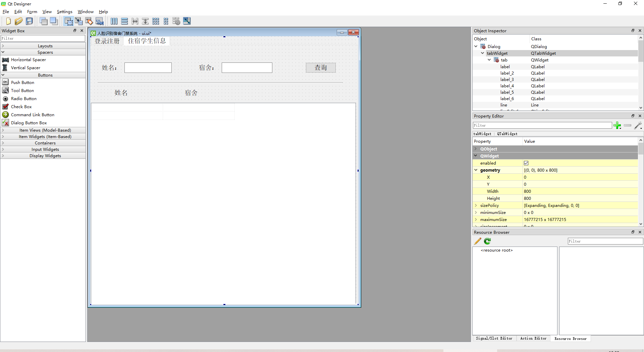The image size is (644, 352).
Task: Open a form file with folder icon
Action: tap(19, 21)
